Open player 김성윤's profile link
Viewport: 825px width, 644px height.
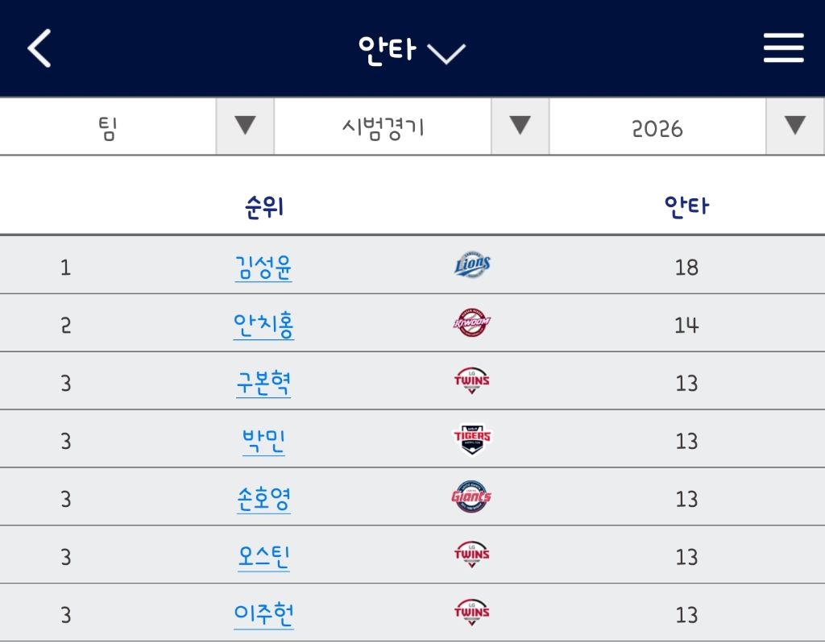(263, 268)
